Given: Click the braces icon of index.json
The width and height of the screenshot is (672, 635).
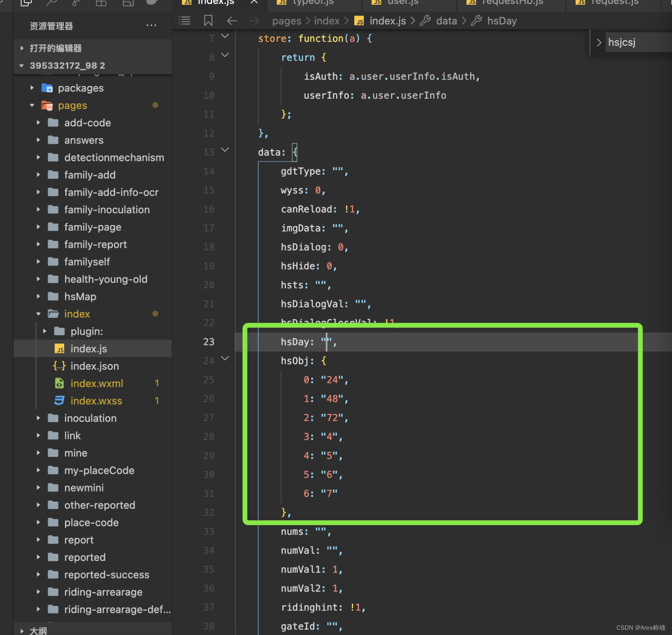Looking at the screenshot, I should pos(59,366).
